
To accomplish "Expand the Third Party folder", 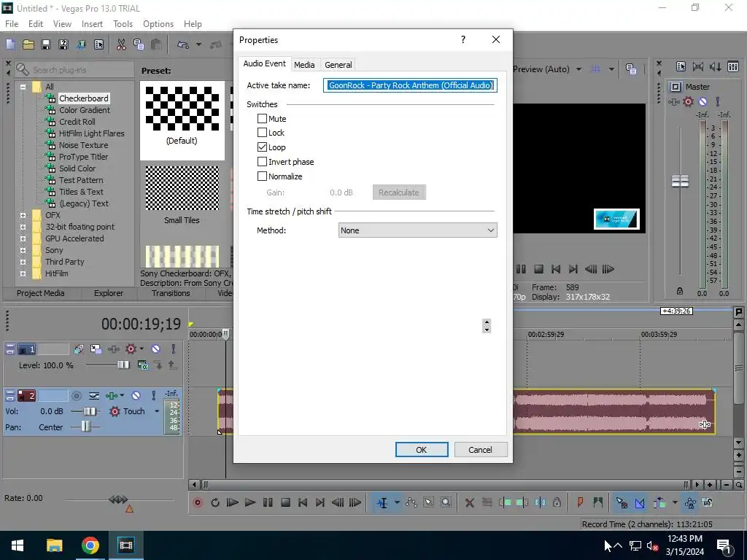I will pos(23,262).
